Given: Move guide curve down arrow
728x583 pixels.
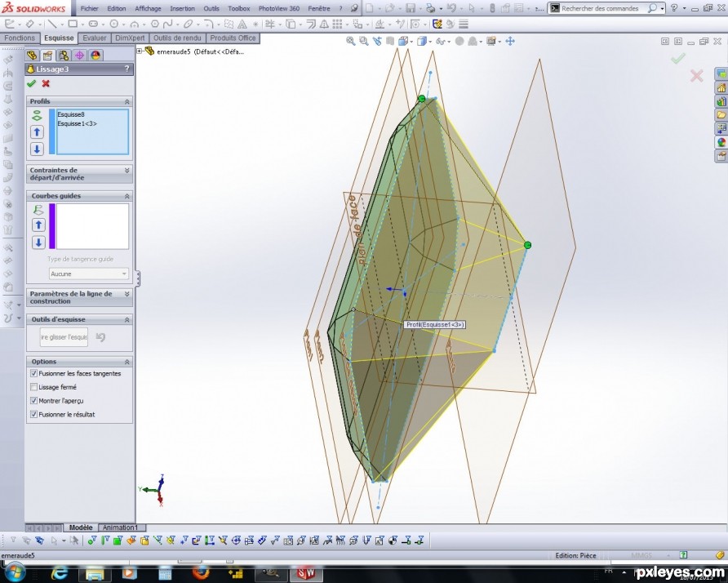Looking at the screenshot, I should pos(38,242).
